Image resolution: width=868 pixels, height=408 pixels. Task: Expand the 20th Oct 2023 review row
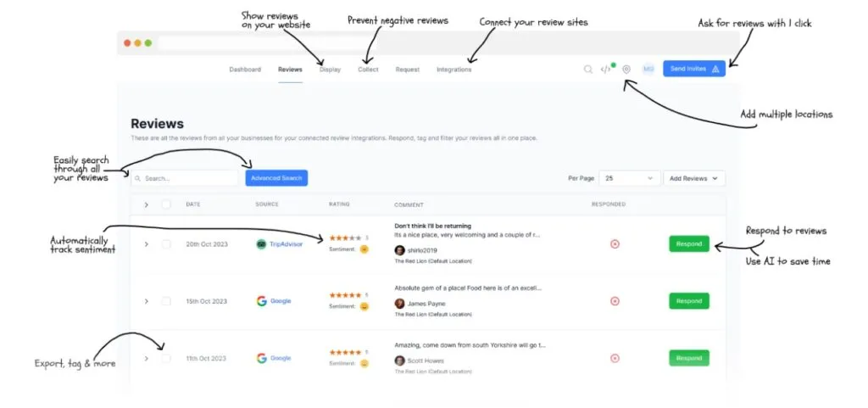(x=146, y=244)
